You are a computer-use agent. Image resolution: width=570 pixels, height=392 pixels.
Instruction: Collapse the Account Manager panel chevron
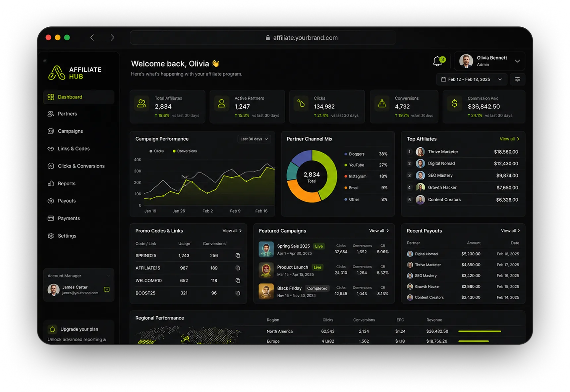pos(108,276)
